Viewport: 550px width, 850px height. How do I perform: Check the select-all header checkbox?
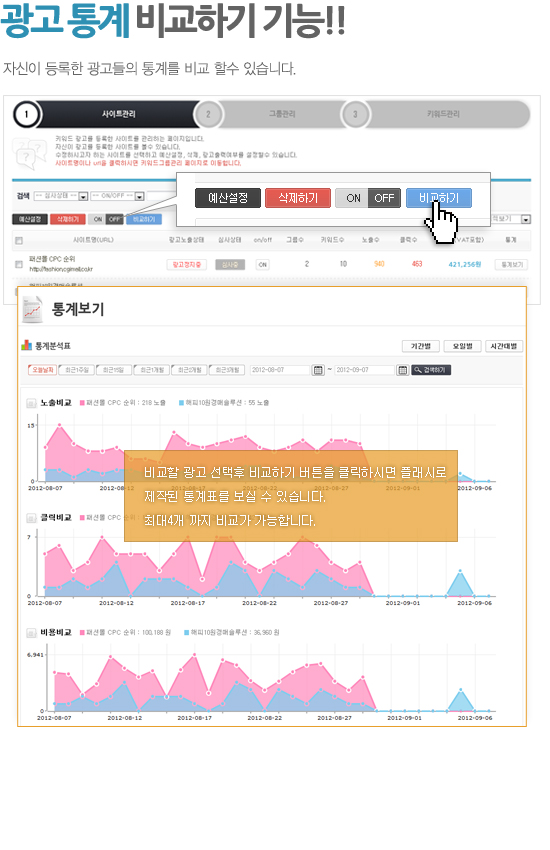pos(19,240)
